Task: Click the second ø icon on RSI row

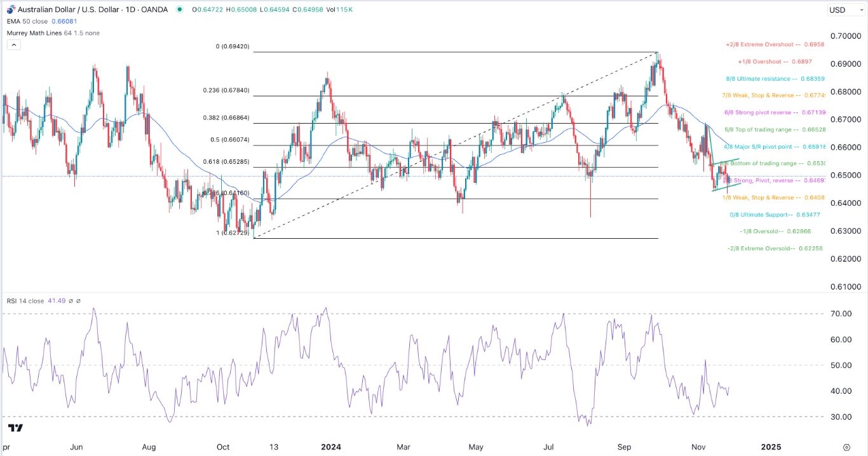Action: click(x=79, y=301)
